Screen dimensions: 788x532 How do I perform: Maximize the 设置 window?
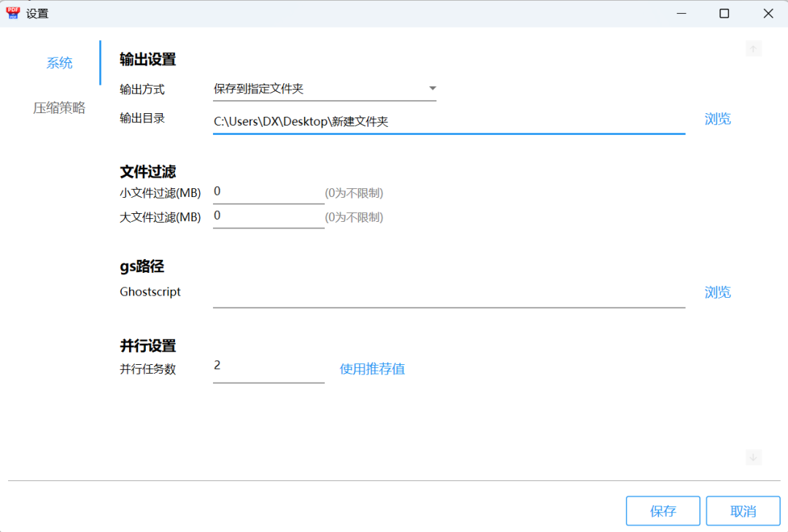point(724,13)
